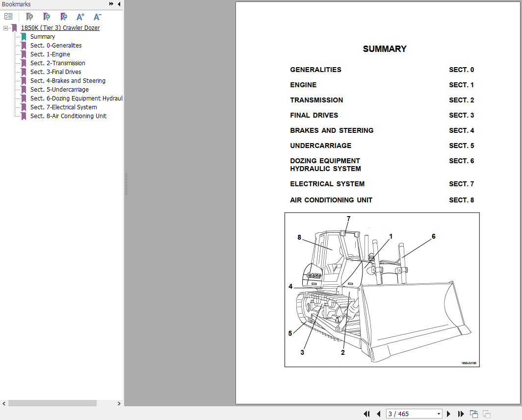This screenshot has width=522, height=420.
Task: Open the page number dropdown
Action: 439,414
